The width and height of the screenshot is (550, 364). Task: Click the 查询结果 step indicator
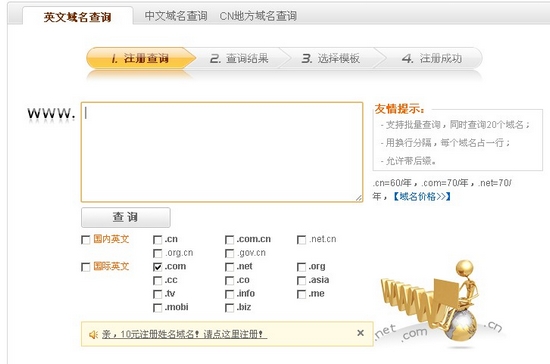tap(240, 58)
